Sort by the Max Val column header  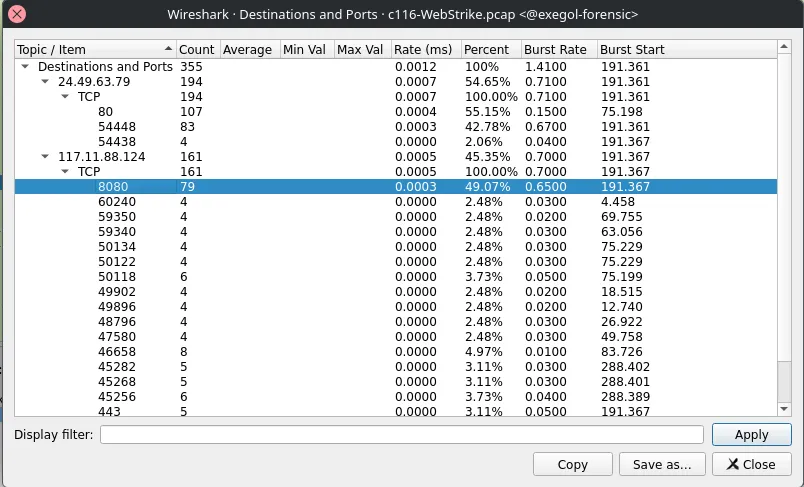tap(363, 49)
